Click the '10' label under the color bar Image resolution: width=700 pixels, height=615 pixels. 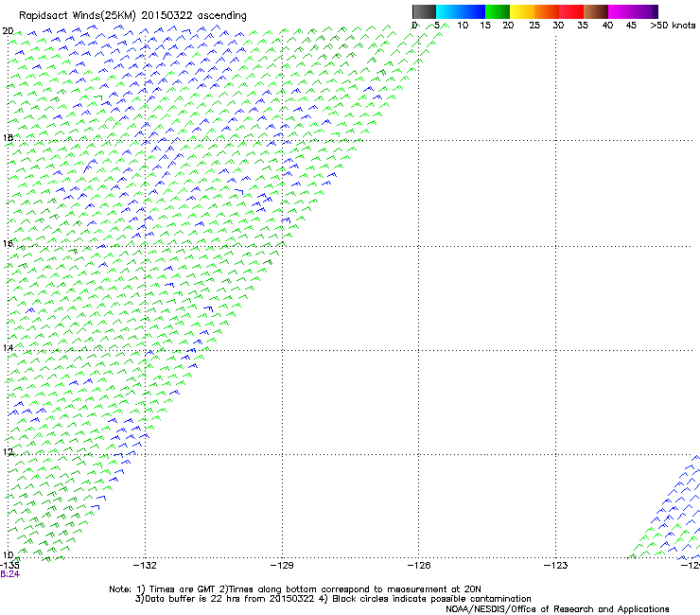[463, 25]
